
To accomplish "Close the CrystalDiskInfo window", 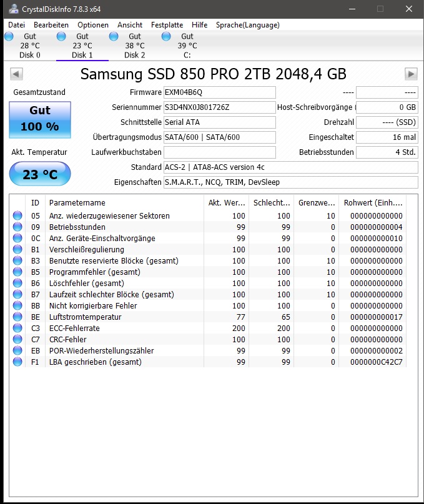I will click(409, 9).
